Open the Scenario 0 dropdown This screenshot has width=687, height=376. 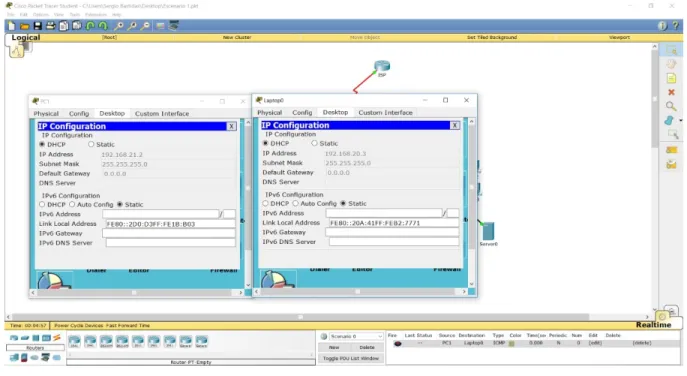pos(356,337)
